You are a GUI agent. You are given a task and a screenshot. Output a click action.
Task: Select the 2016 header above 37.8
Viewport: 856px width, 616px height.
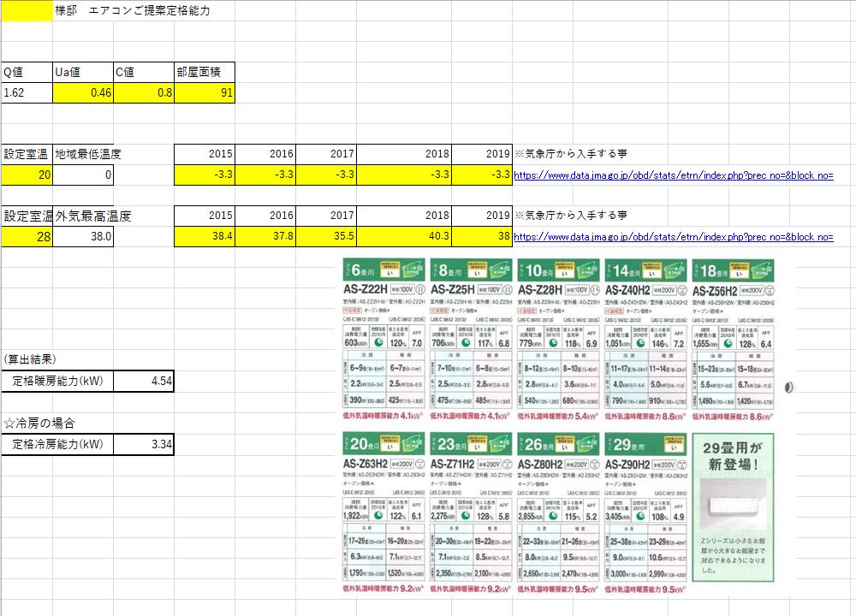265,216
